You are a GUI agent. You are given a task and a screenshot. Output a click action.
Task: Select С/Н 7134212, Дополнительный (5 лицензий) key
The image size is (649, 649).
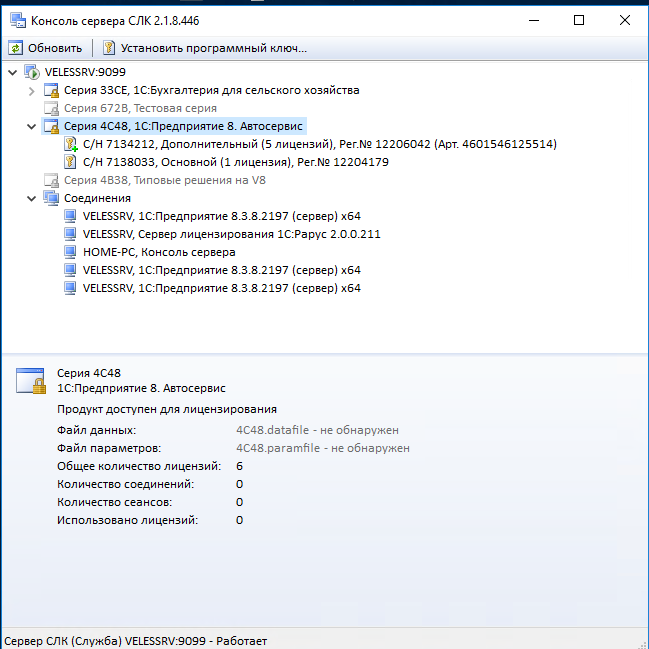(320, 144)
